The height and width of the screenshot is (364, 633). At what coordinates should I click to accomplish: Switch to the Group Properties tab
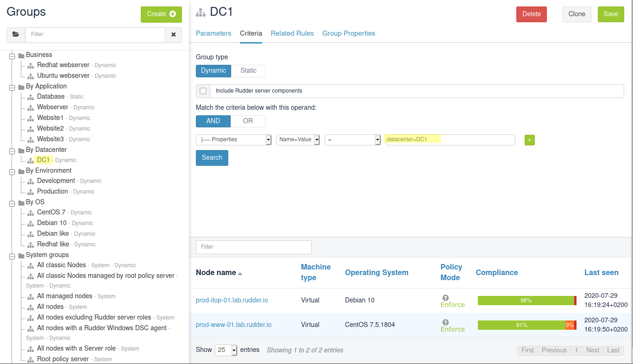(x=349, y=33)
